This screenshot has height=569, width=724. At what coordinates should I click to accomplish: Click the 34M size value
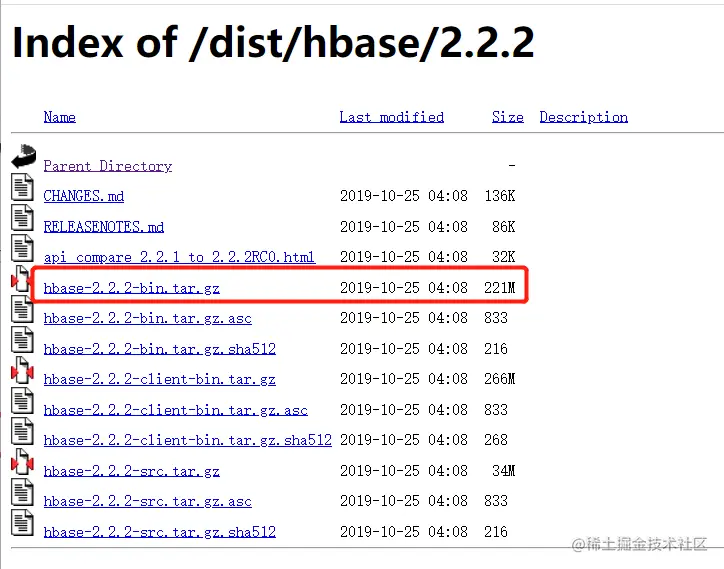tap(503, 471)
